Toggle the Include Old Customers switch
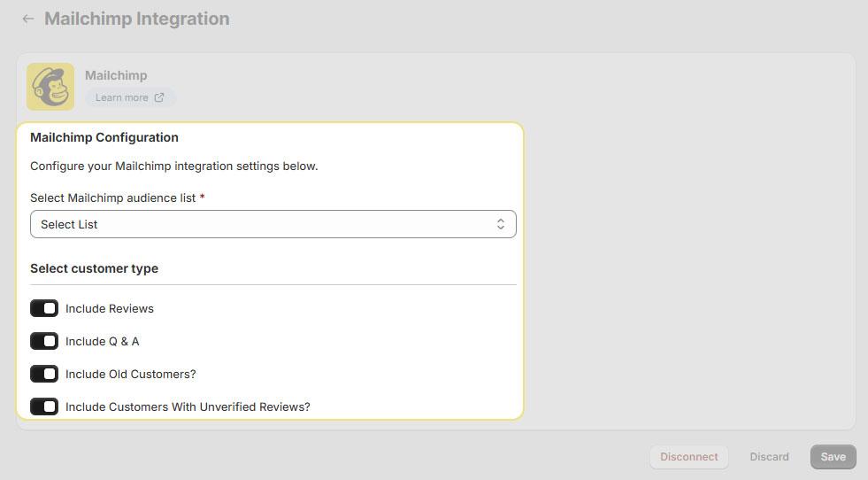 (x=44, y=374)
